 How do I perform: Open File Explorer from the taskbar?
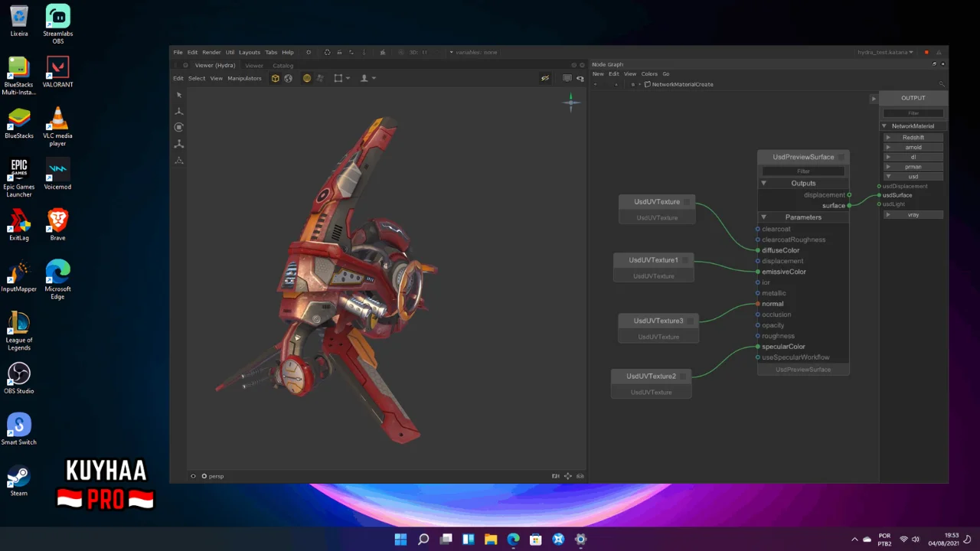(491, 539)
